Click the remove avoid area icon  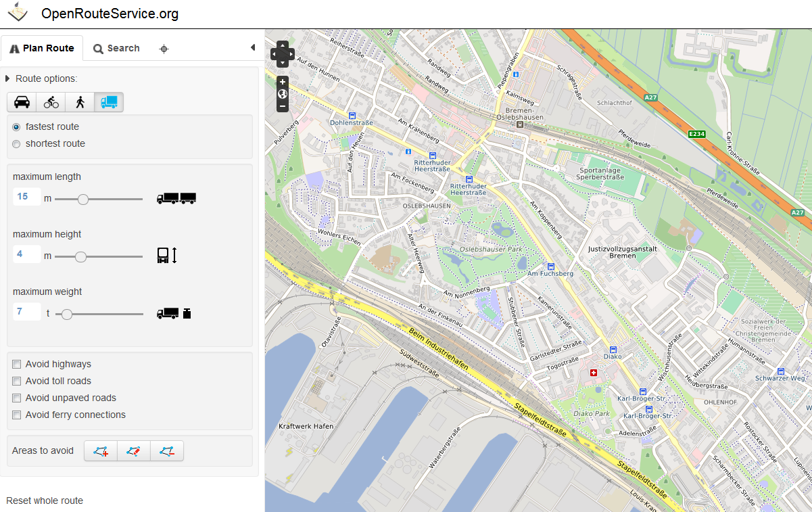tap(167, 451)
